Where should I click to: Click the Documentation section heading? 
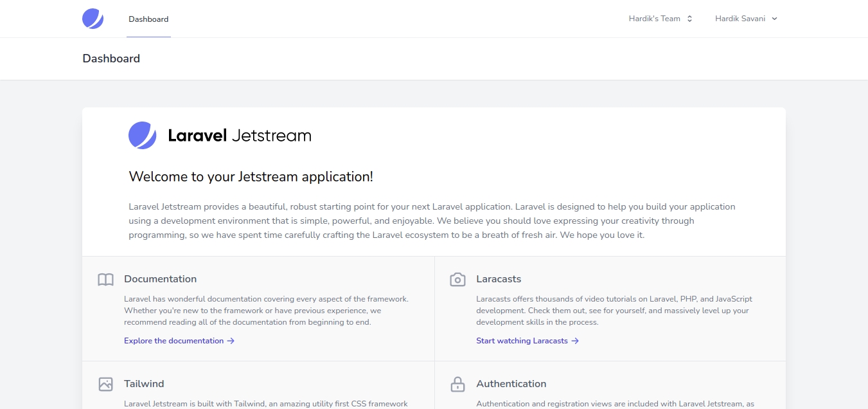[x=160, y=279]
